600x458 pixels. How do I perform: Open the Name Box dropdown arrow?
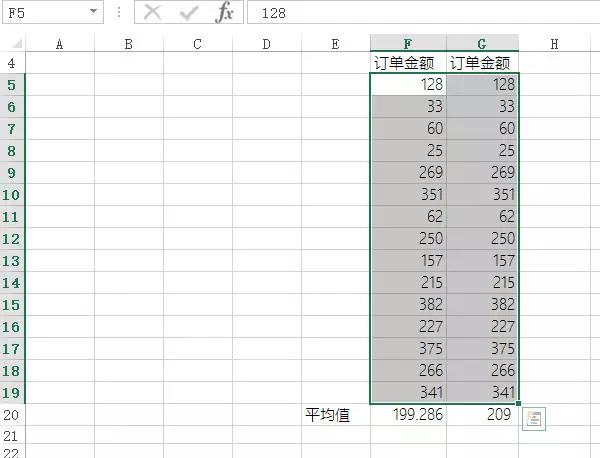93,12
